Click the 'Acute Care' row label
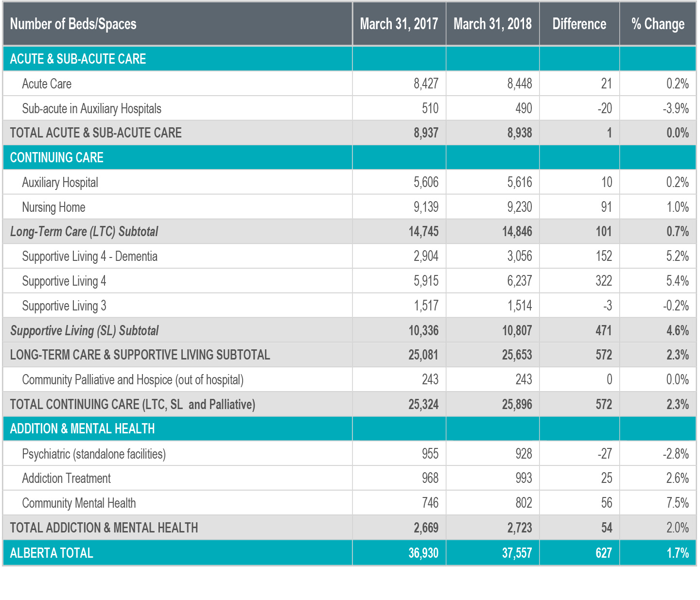The height and width of the screenshot is (600, 700). click(47, 84)
